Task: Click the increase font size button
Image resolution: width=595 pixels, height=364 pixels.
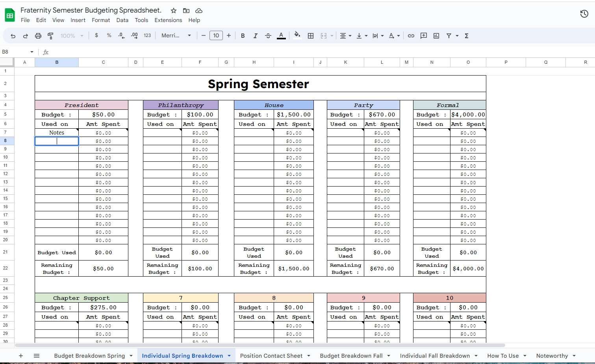Action: click(x=229, y=36)
